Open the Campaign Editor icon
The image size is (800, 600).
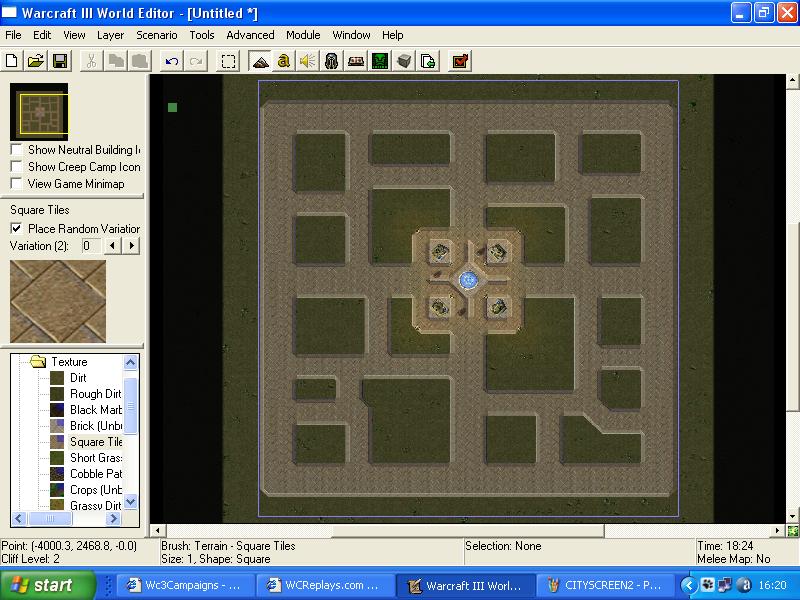(356, 61)
